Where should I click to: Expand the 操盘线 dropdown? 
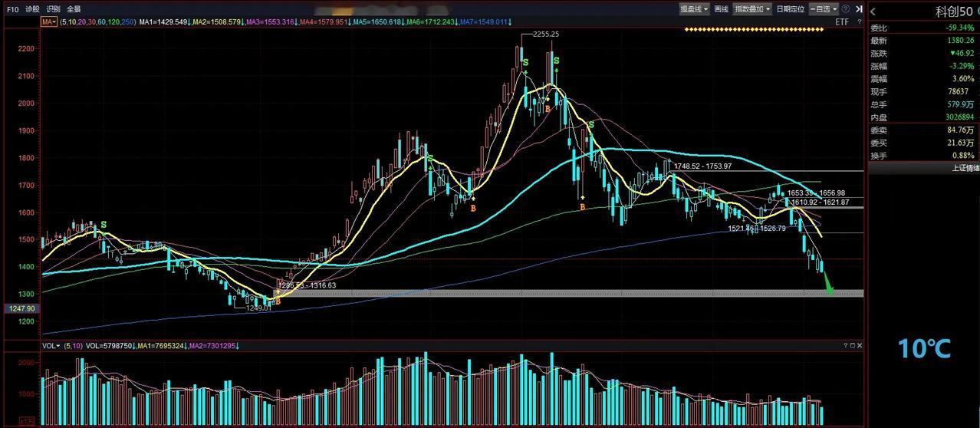click(x=693, y=9)
